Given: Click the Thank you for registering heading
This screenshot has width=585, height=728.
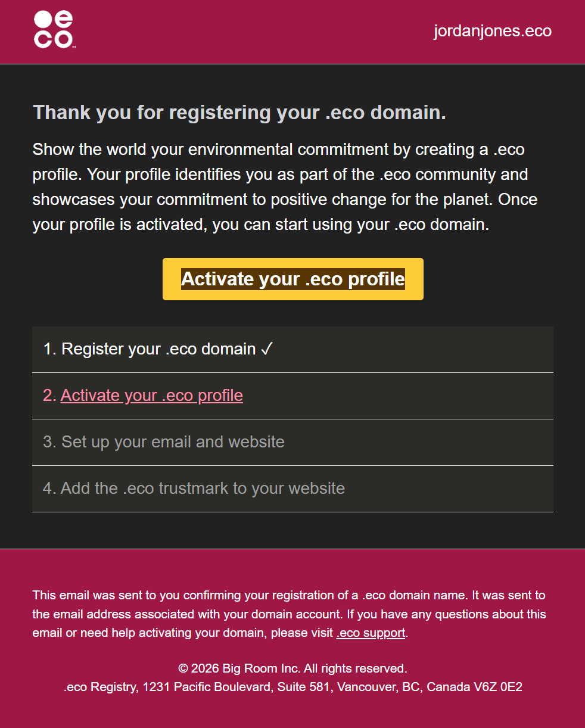Looking at the screenshot, I should pos(239,113).
